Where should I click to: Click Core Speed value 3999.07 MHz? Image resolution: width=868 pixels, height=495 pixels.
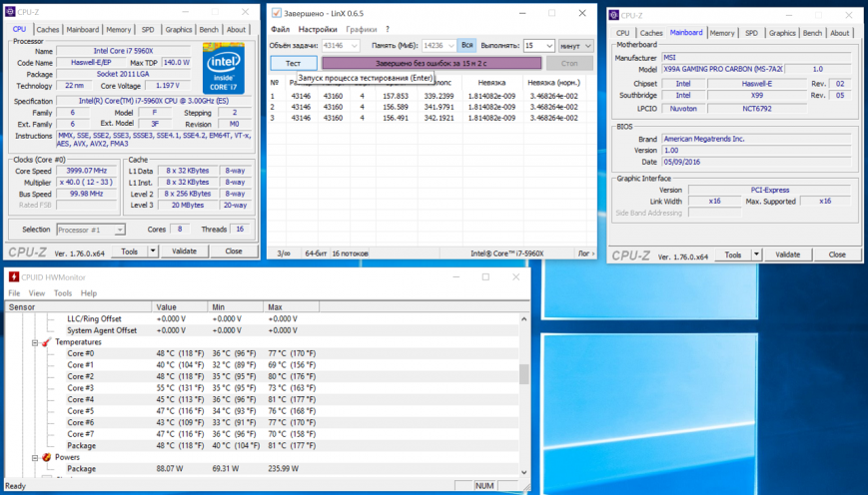click(86, 171)
